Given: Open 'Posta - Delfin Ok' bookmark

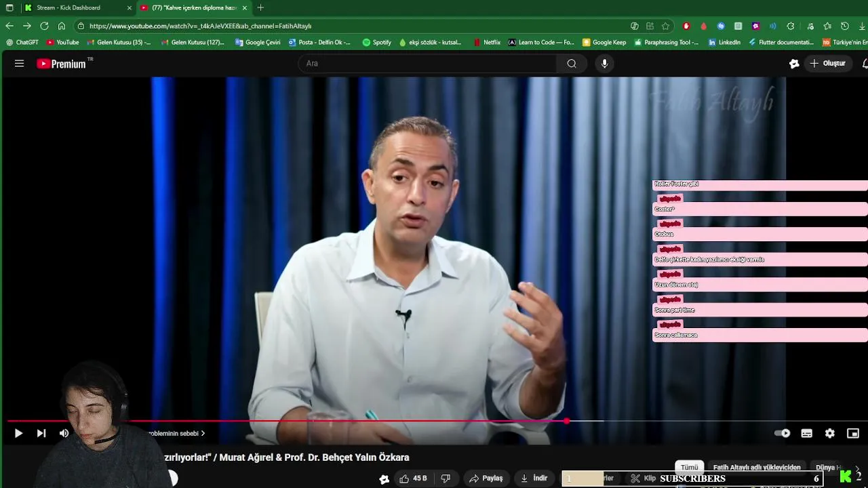Looking at the screenshot, I should pyautogui.click(x=320, y=42).
